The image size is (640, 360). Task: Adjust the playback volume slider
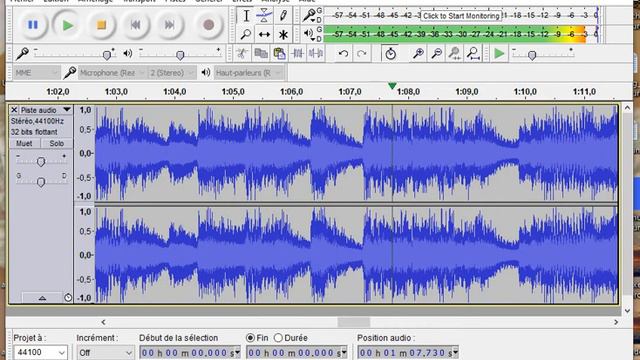tap(180, 54)
